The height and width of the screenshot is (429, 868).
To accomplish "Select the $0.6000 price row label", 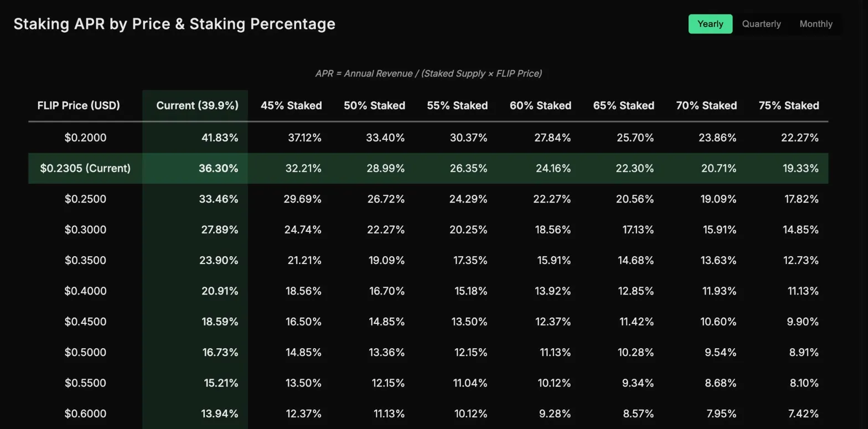I will tap(85, 414).
